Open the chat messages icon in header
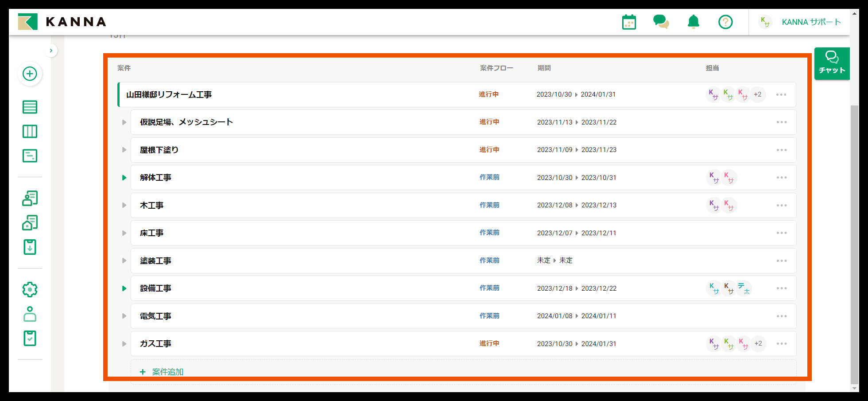Viewport: 868px width, 401px height. [x=661, y=22]
